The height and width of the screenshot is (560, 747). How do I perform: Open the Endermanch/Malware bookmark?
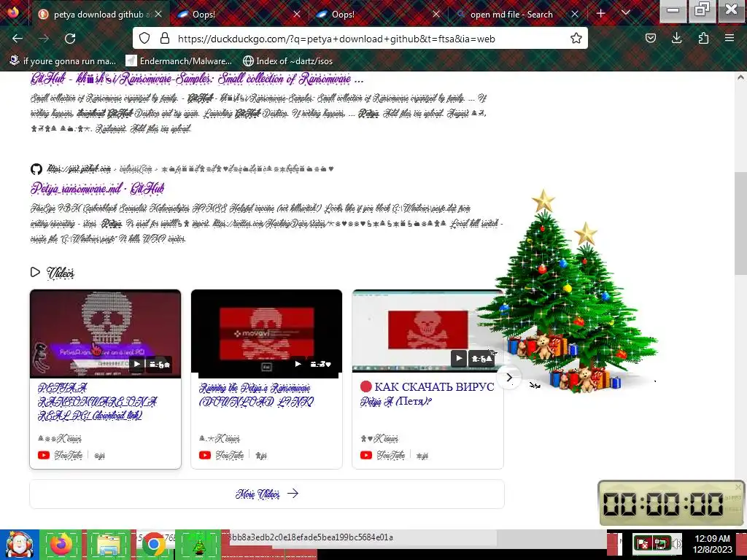pyautogui.click(x=179, y=61)
